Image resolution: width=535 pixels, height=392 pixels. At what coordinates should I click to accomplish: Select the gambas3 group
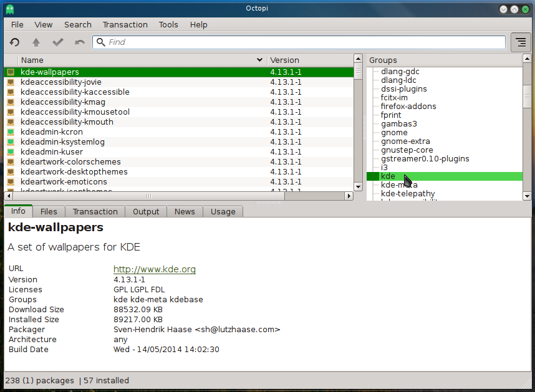(399, 124)
